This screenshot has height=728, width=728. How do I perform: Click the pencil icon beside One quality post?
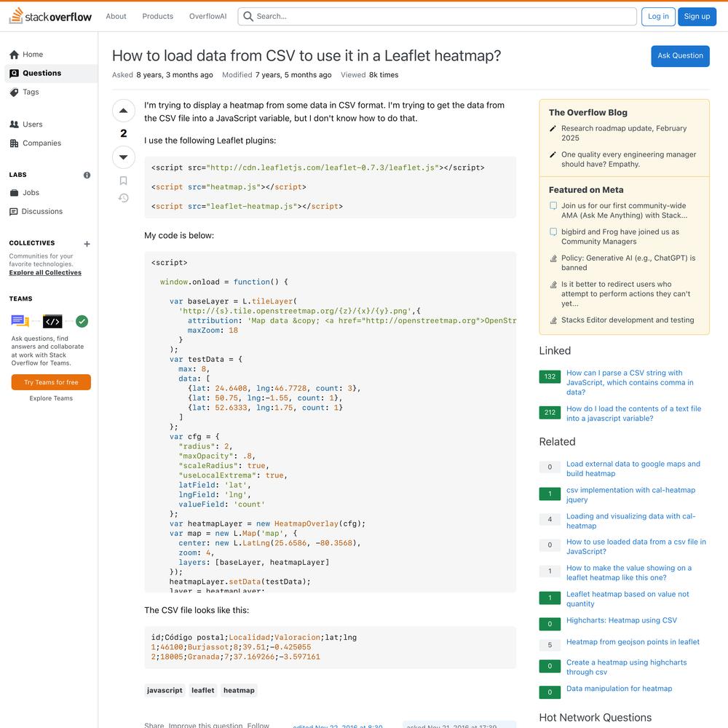pos(553,154)
